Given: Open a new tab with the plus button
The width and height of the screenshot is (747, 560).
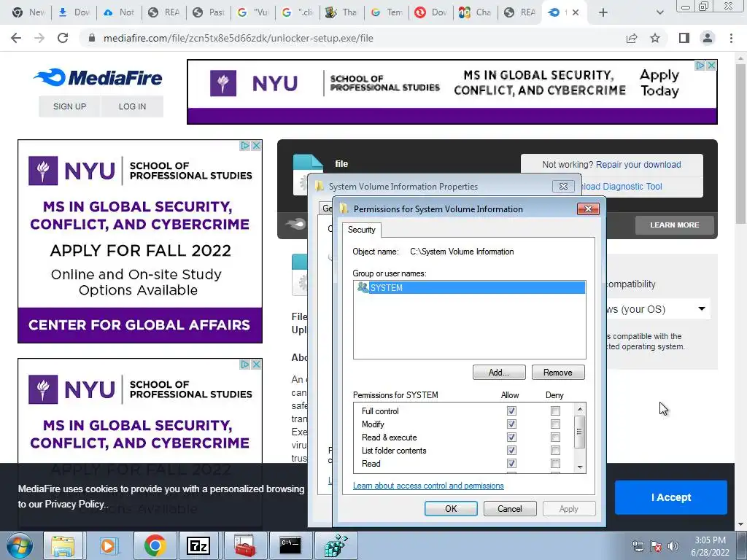Looking at the screenshot, I should 603,12.
